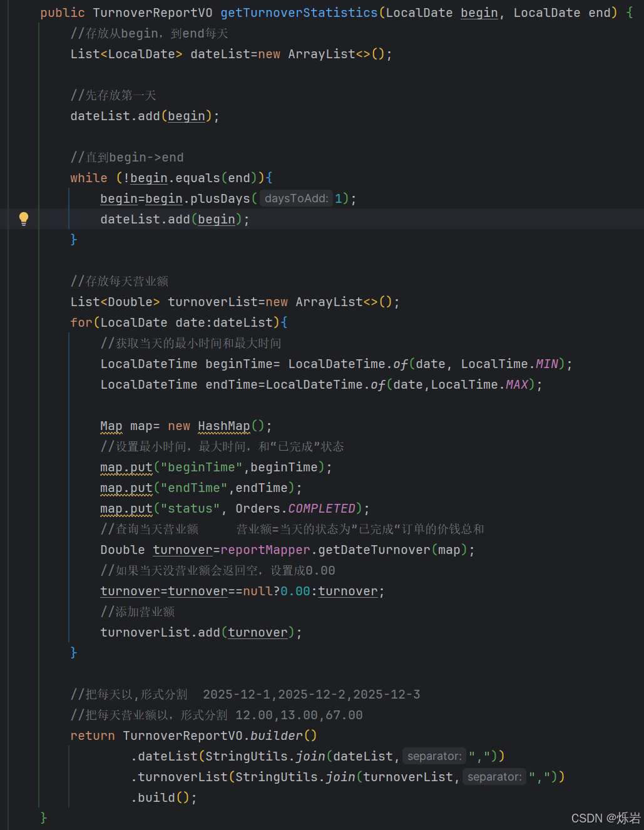644x830 pixels.
Task: Click closing brace of the for loop
Action: click(x=74, y=652)
